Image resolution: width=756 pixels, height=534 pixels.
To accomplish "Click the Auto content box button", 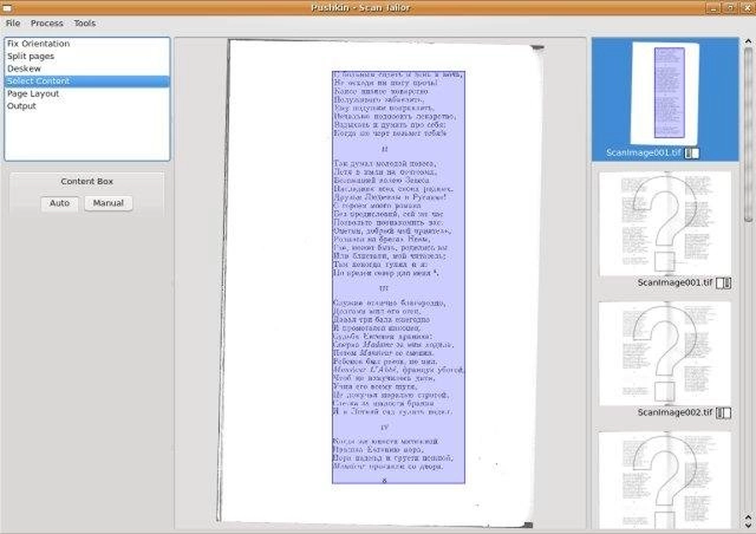I will [60, 203].
